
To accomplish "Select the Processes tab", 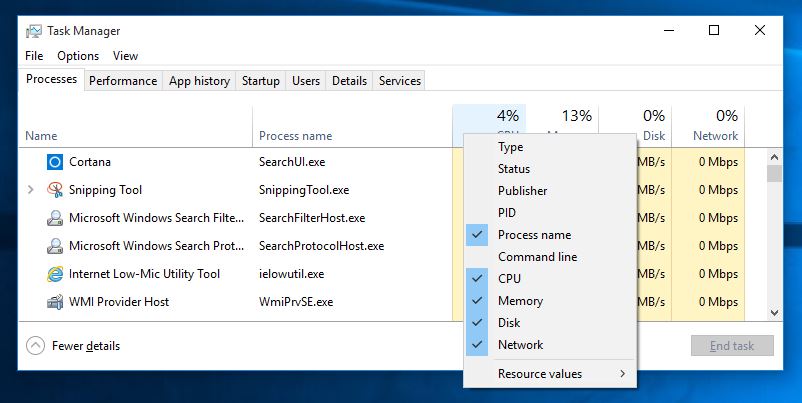I will point(52,79).
